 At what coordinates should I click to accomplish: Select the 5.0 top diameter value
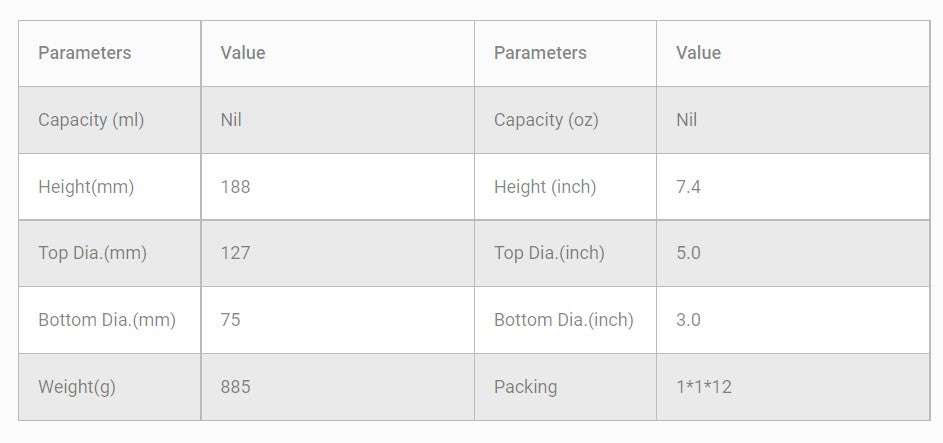(x=688, y=253)
